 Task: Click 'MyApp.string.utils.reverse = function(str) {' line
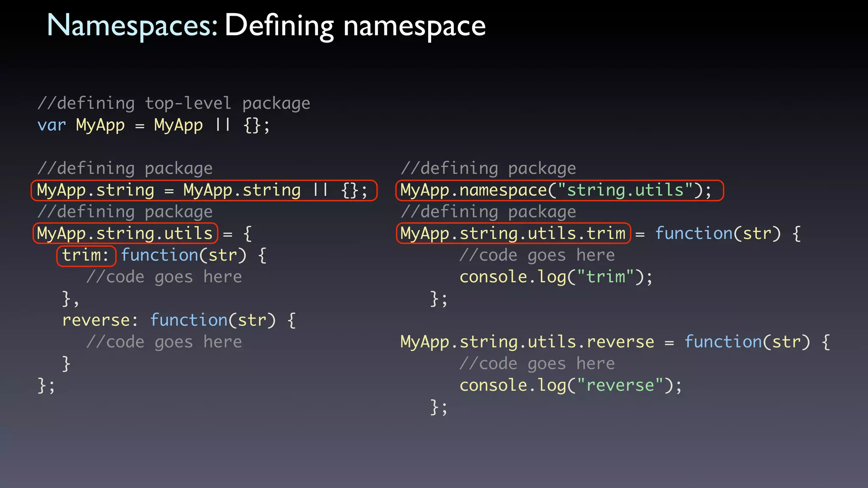(x=615, y=342)
